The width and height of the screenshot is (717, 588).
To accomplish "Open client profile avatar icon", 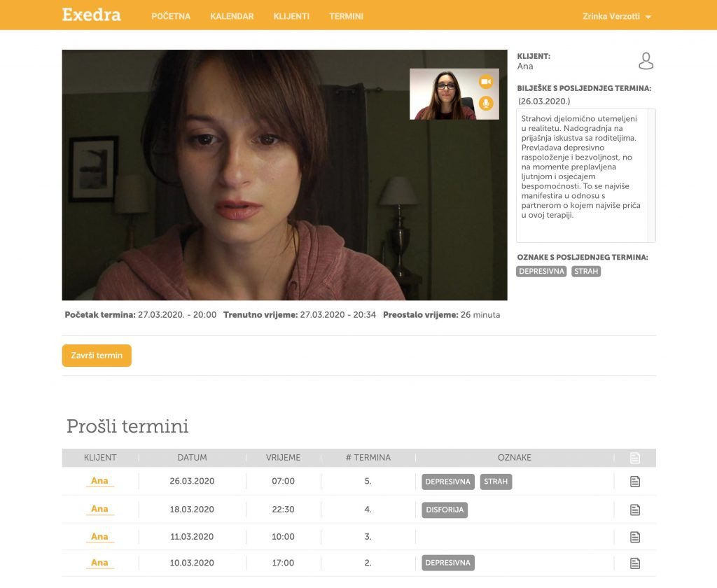I will pyautogui.click(x=646, y=61).
